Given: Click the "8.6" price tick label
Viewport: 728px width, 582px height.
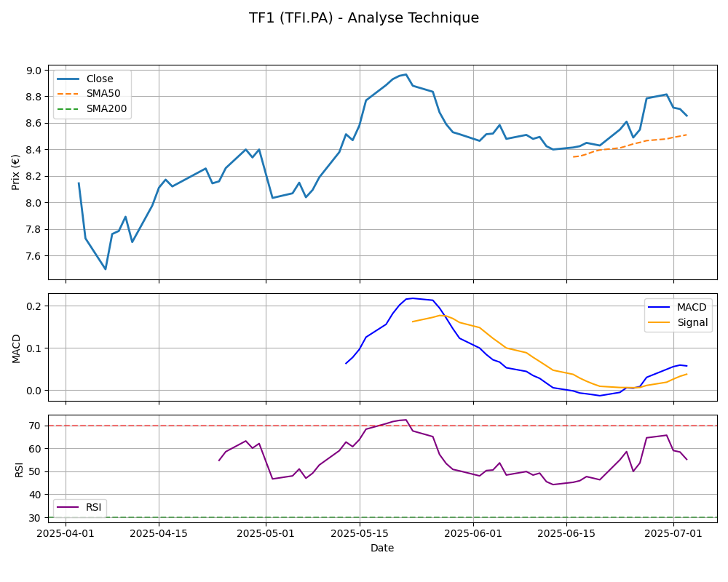Looking at the screenshot, I should tap(36, 124).
